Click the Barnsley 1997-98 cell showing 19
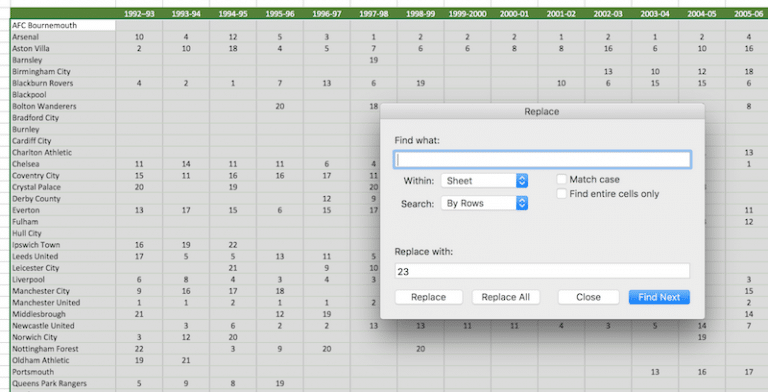The height and width of the screenshot is (392, 768). [374, 60]
